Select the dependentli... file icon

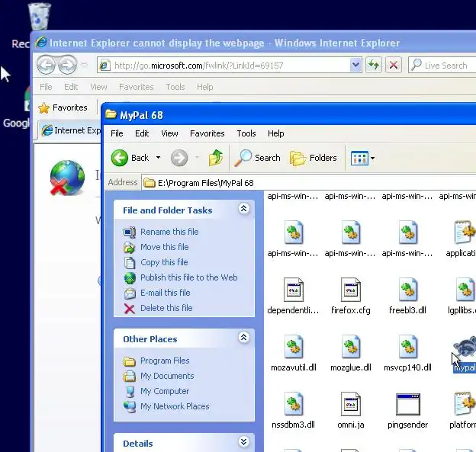293,290
